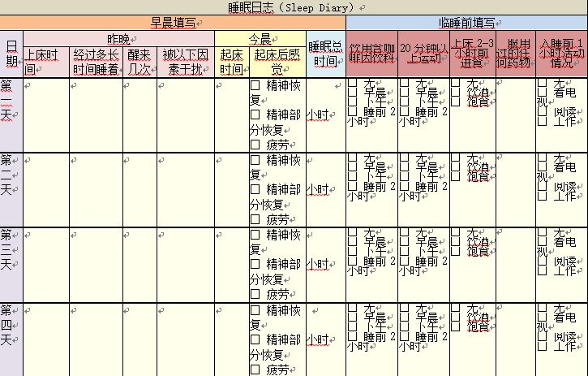
Task: Tick 睡前 2小时 box in 第二天 caffeine column
Action: click(352, 186)
